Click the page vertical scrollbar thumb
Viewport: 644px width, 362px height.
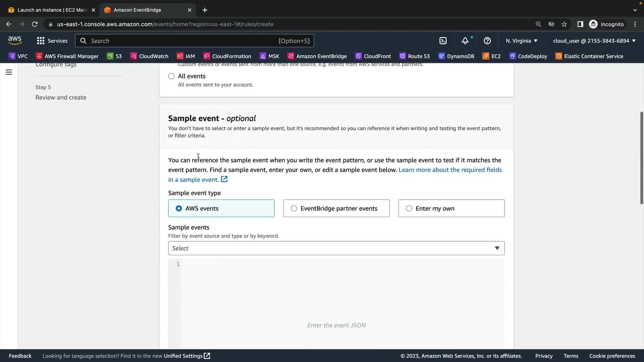pyautogui.click(x=641, y=158)
